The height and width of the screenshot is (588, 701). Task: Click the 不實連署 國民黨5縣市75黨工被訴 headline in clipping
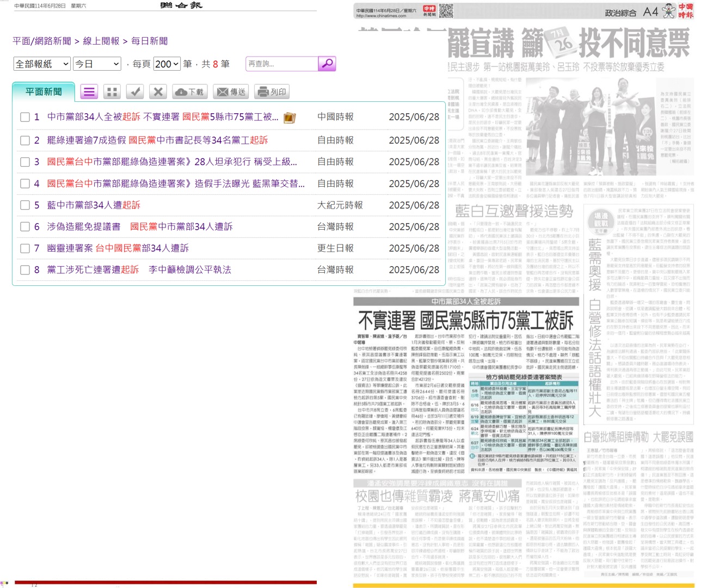[x=466, y=321]
